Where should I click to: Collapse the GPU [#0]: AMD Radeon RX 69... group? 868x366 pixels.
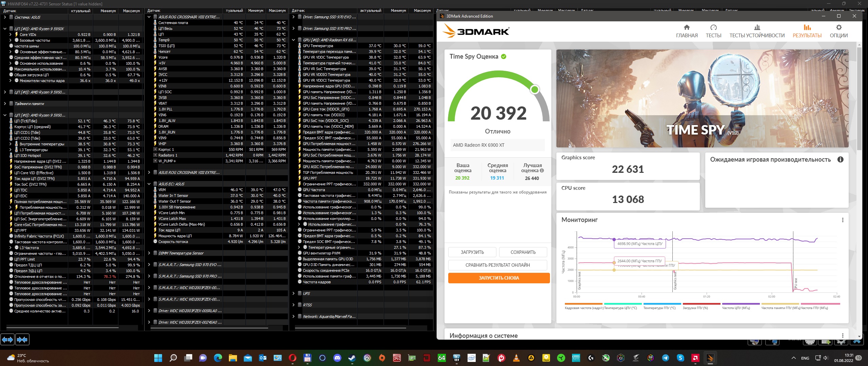point(293,40)
